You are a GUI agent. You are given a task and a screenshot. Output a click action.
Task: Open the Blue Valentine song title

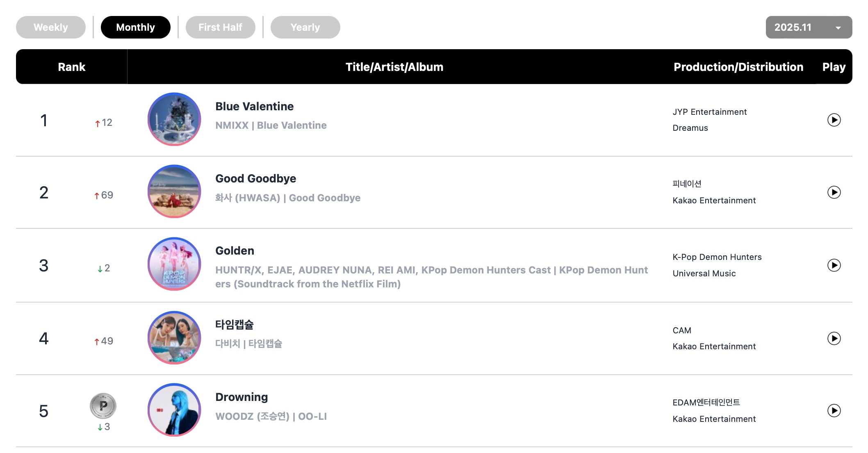click(254, 107)
